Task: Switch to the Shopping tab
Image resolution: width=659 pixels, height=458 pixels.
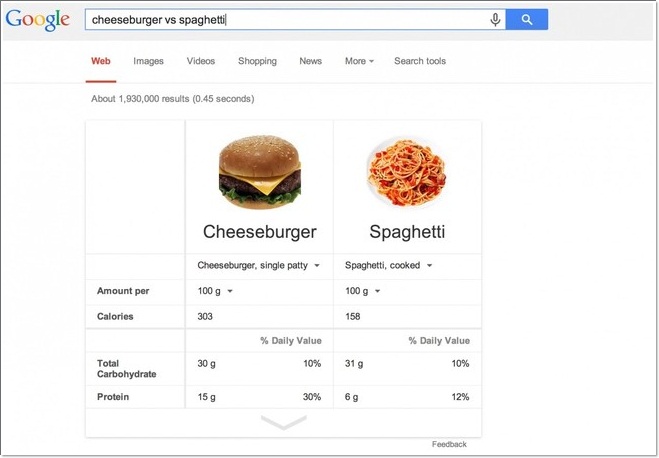Action: tap(257, 61)
